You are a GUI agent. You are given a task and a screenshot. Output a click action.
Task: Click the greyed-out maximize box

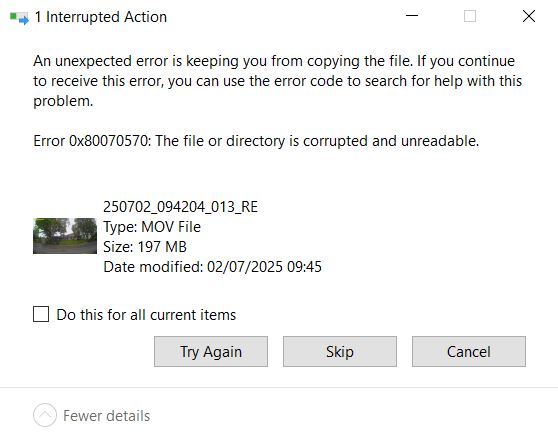tap(470, 16)
